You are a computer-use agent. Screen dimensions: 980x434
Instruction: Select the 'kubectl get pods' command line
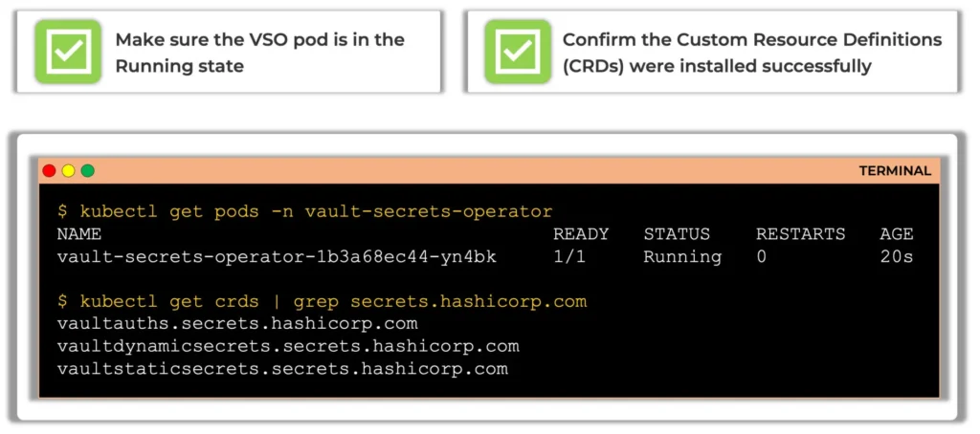[305, 211]
